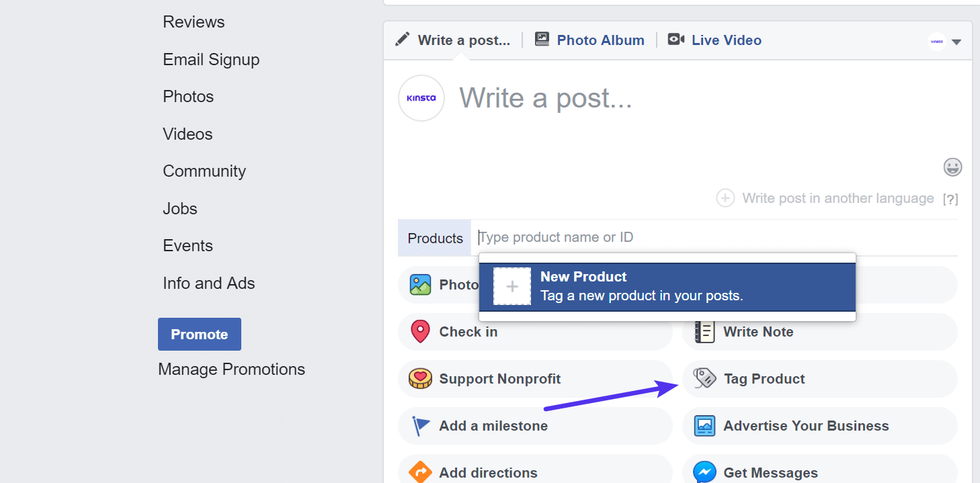The height and width of the screenshot is (483, 980).
Task: Select the Tag Product tag icon
Action: click(703, 378)
